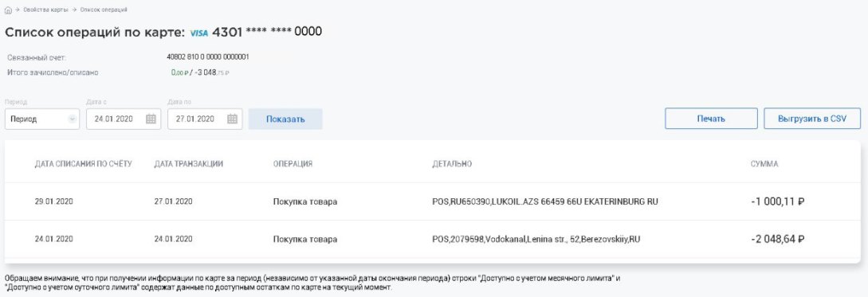Export operations with Выгрузить в CSV
The height and width of the screenshot is (297, 868).
[812, 119]
